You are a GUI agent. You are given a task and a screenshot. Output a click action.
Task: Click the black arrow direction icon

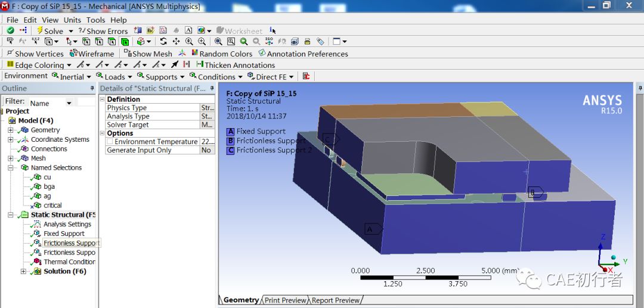click(x=175, y=65)
